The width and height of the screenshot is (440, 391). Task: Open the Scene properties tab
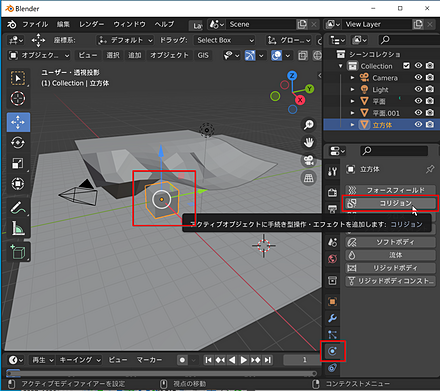(x=332, y=242)
